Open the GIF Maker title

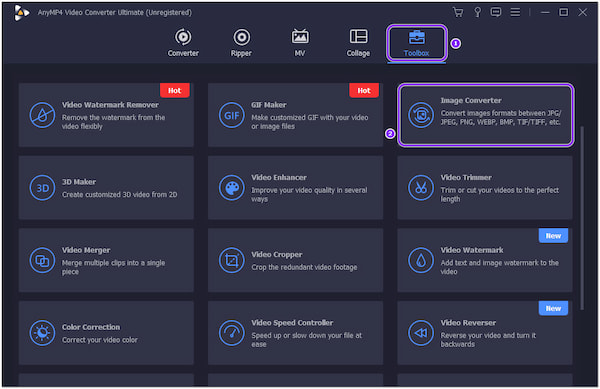point(269,105)
